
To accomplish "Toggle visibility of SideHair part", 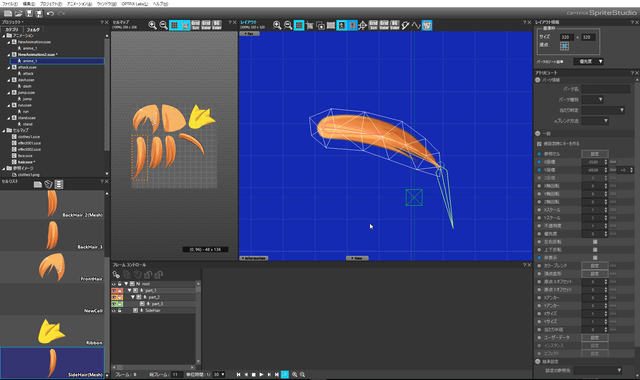I will (x=114, y=311).
